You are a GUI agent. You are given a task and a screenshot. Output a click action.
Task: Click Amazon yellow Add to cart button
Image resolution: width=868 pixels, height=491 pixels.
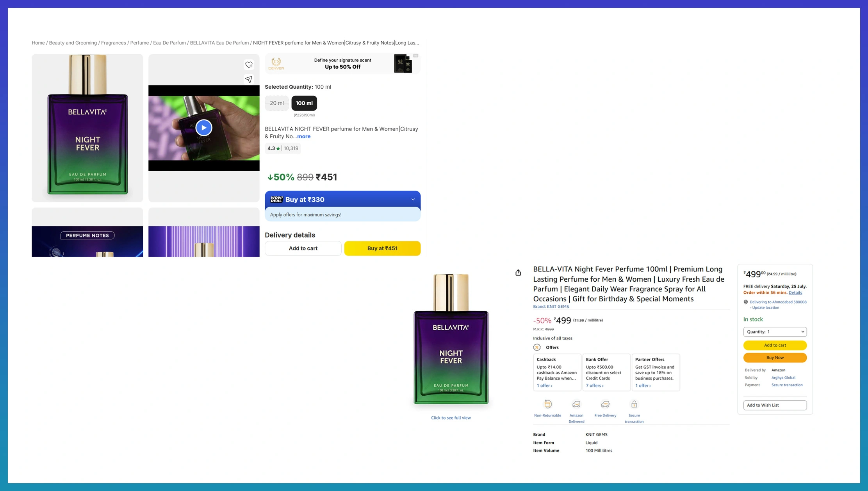tap(775, 345)
